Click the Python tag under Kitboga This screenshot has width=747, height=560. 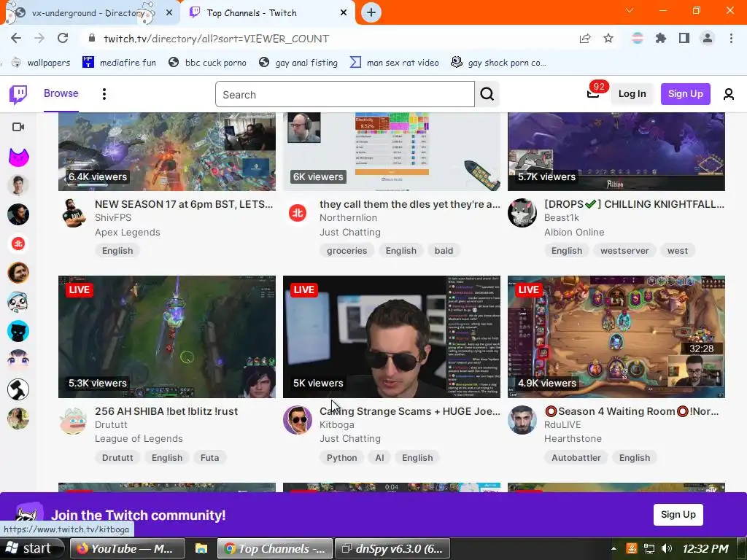coord(341,458)
